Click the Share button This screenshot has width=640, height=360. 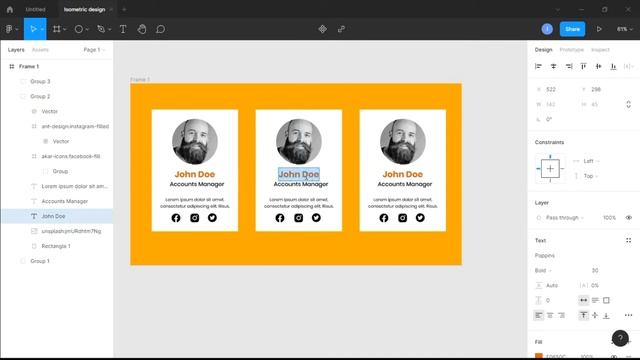(572, 29)
